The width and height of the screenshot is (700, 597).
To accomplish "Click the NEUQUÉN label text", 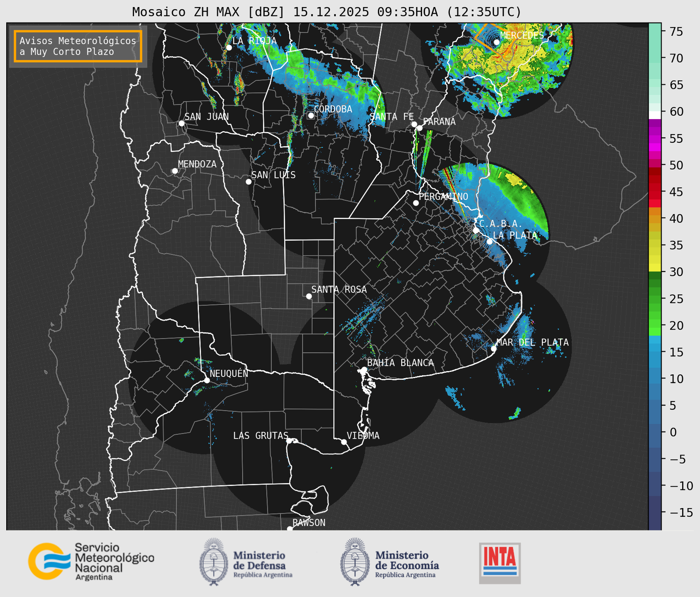I will 229,373.
